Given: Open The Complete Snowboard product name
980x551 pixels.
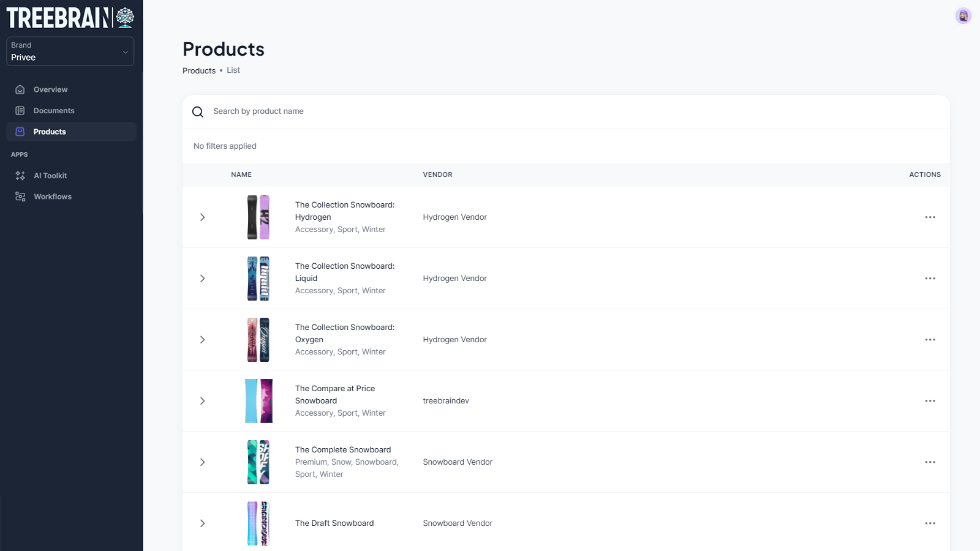Looking at the screenshot, I should pos(342,449).
